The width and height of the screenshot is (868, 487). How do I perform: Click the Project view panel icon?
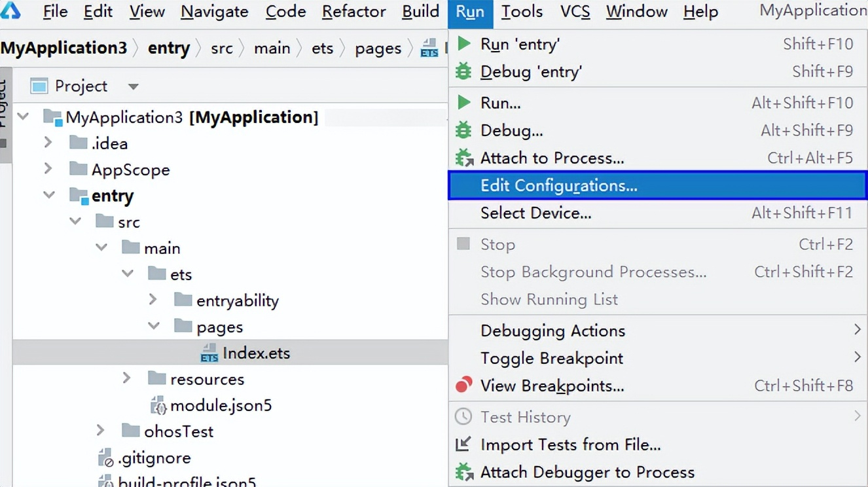coord(39,86)
